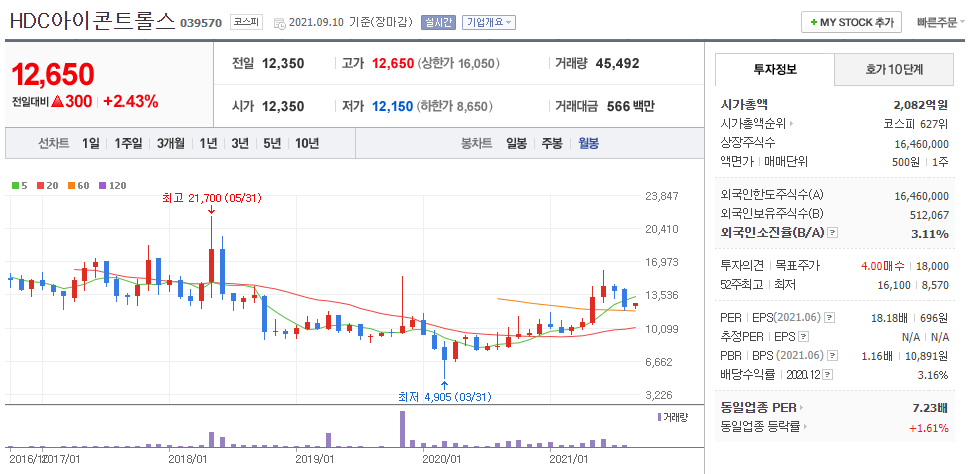Select the 10년 line chart period

pos(307,144)
